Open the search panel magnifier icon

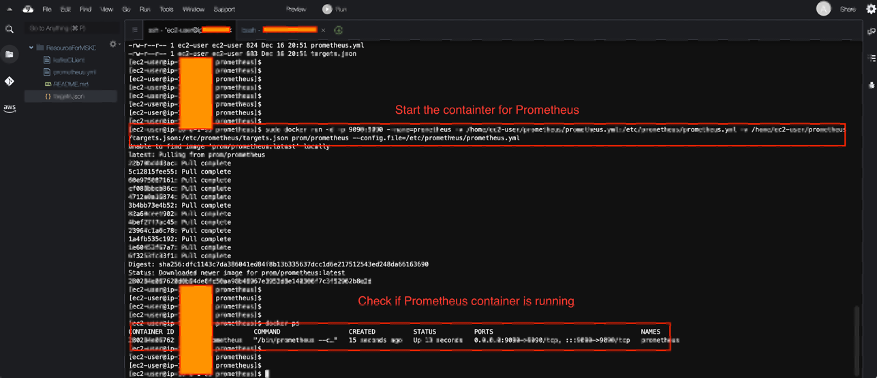tap(9, 29)
